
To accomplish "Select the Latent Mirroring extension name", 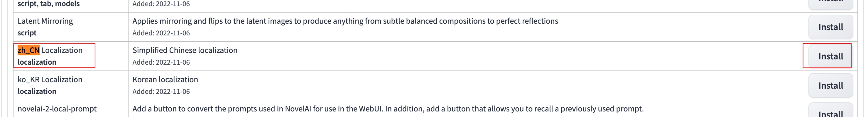I will pyautogui.click(x=45, y=21).
